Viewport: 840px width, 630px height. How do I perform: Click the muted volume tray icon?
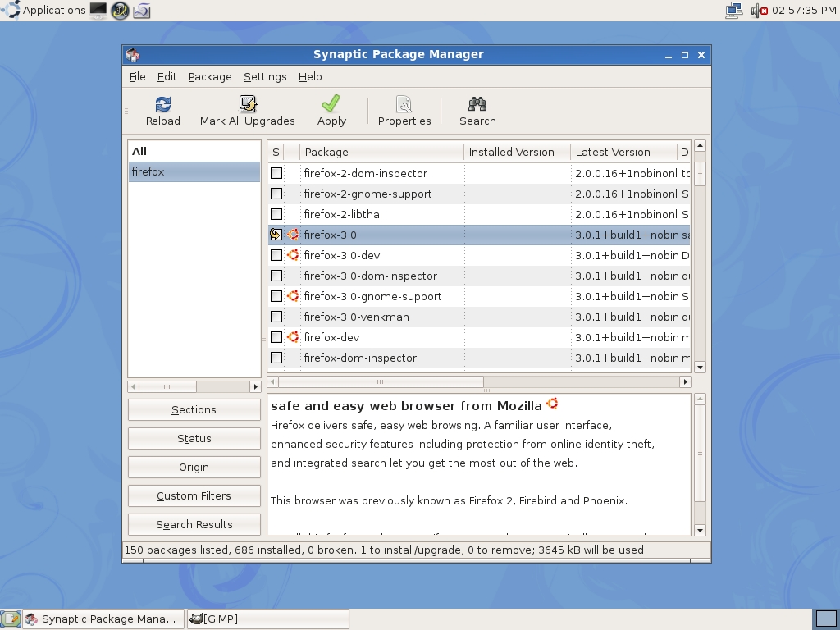(759, 10)
